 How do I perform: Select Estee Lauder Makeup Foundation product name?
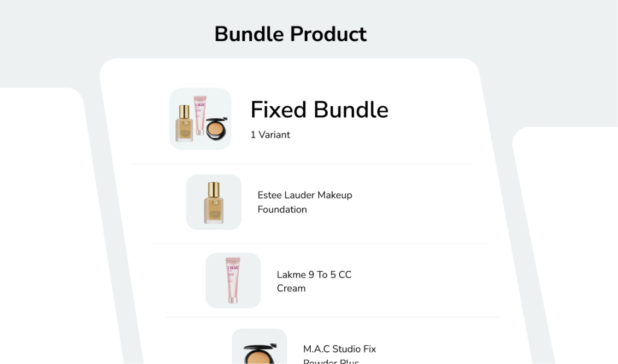[304, 202]
